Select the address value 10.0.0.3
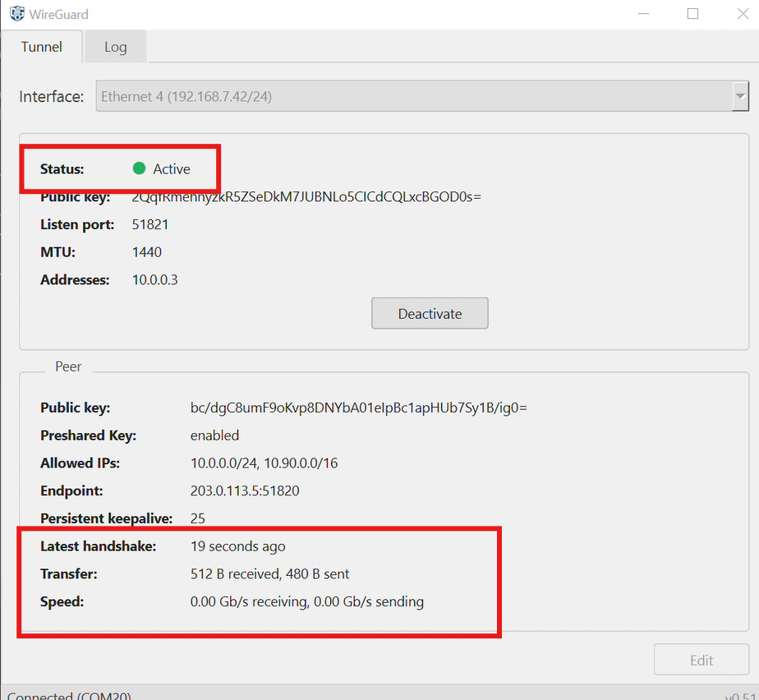This screenshot has height=700, width=759. click(155, 280)
